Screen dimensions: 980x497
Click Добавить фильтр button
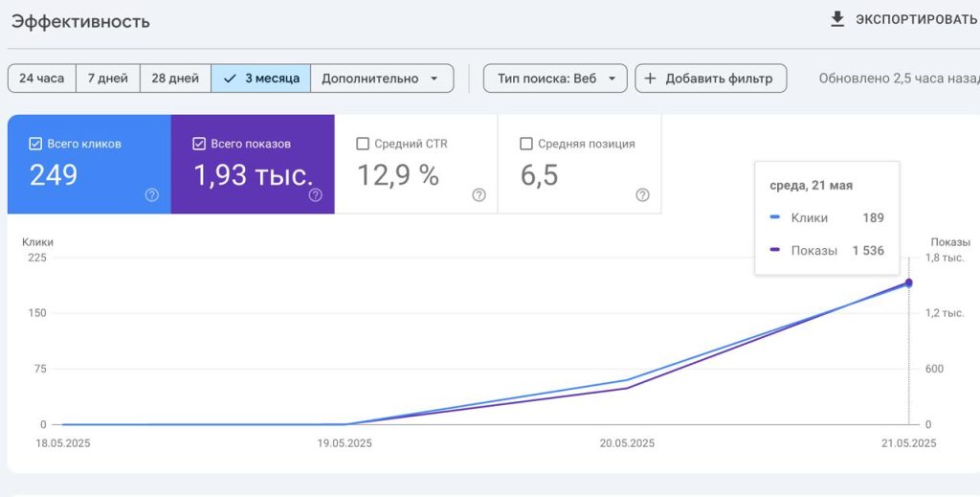tap(711, 79)
